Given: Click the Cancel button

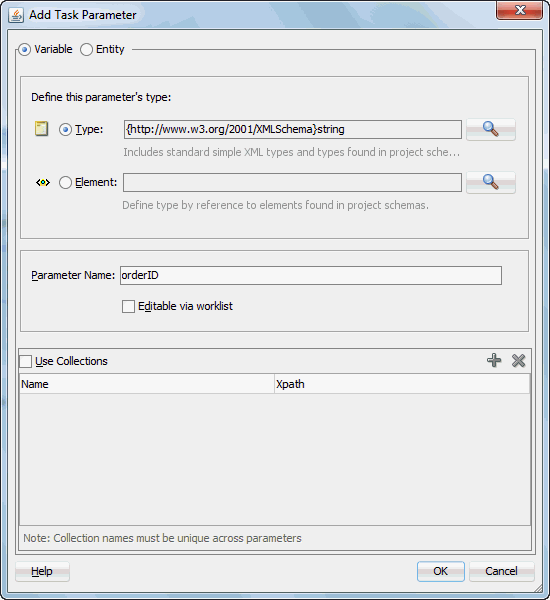Looking at the screenshot, I should point(501,571).
